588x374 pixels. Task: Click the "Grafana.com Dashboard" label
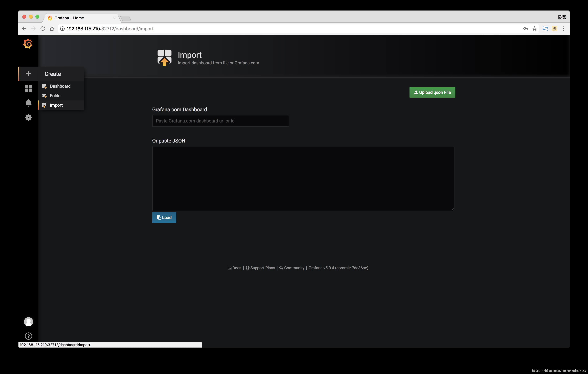(x=179, y=110)
